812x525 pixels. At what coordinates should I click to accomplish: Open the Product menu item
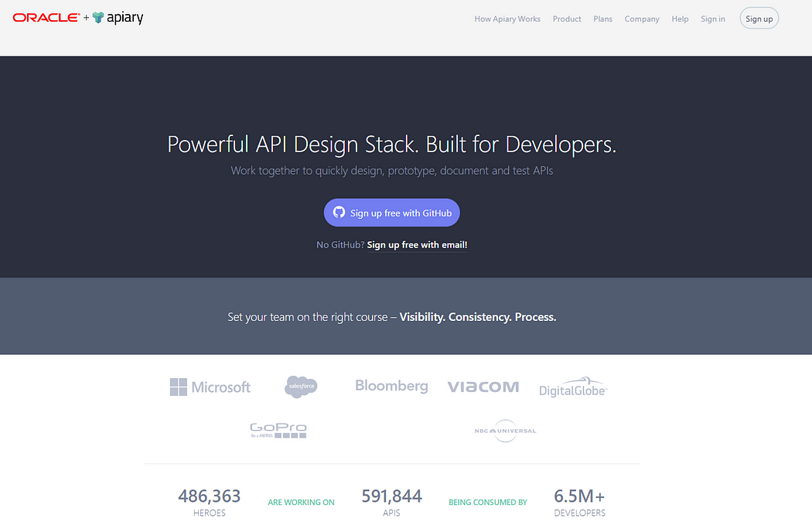tap(567, 19)
